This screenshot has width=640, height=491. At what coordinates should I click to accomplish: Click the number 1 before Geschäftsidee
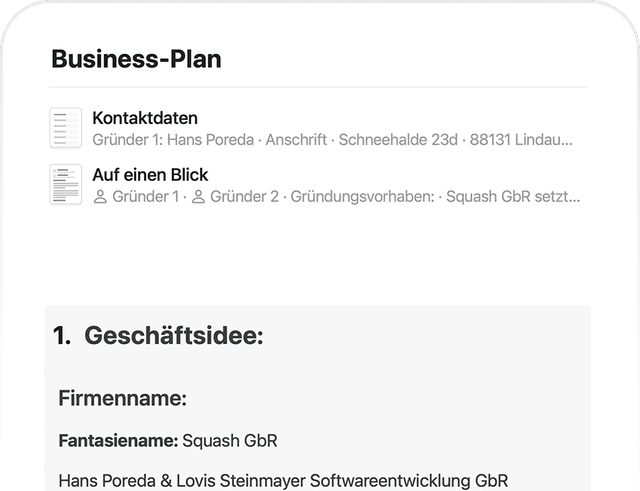click(x=61, y=336)
